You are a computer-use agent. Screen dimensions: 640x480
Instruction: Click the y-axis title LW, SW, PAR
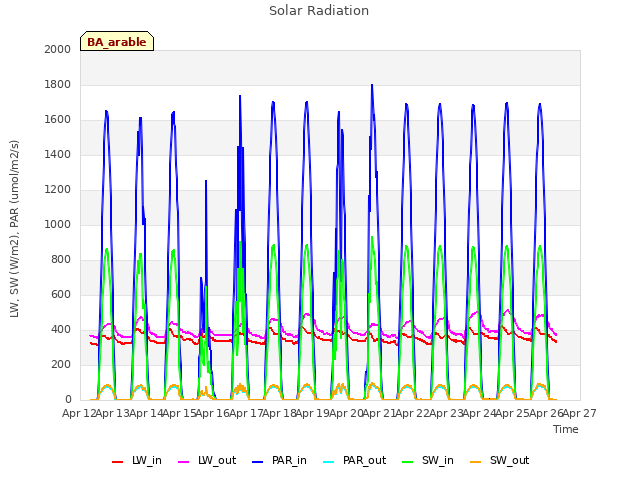(15, 229)
